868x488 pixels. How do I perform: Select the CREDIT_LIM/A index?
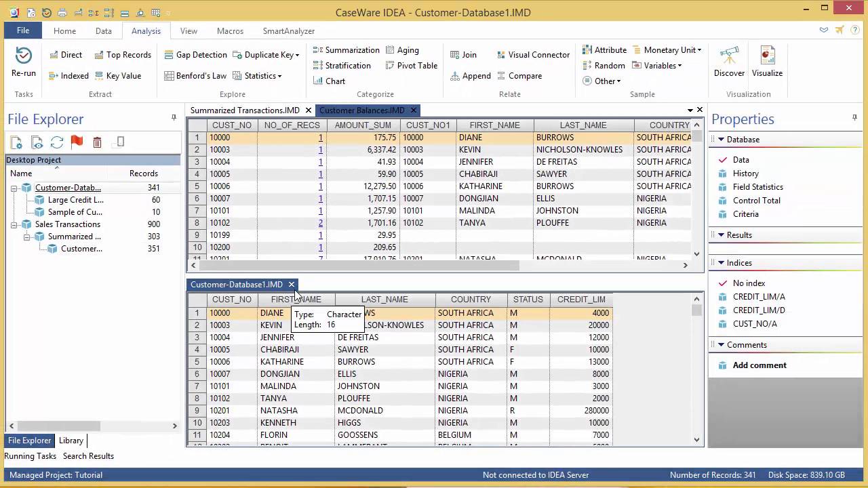point(759,297)
